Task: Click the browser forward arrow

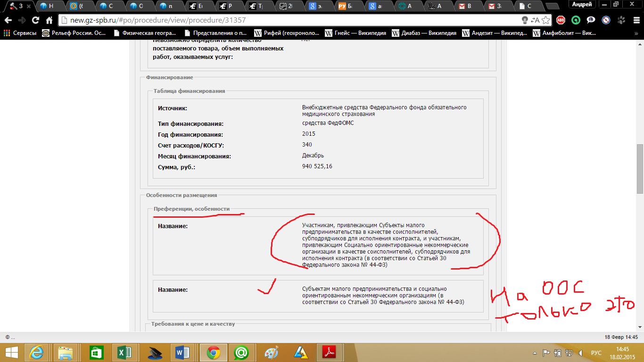Action: point(22,20)
